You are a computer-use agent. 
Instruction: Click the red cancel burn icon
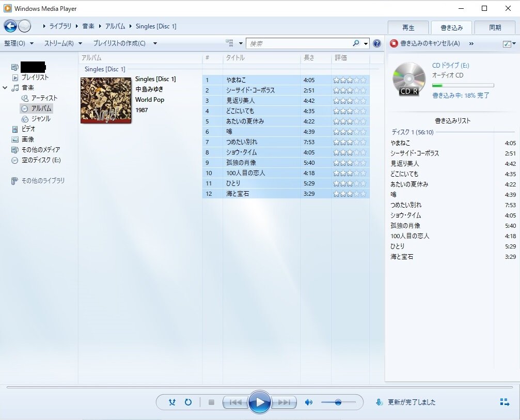(393, 43)
